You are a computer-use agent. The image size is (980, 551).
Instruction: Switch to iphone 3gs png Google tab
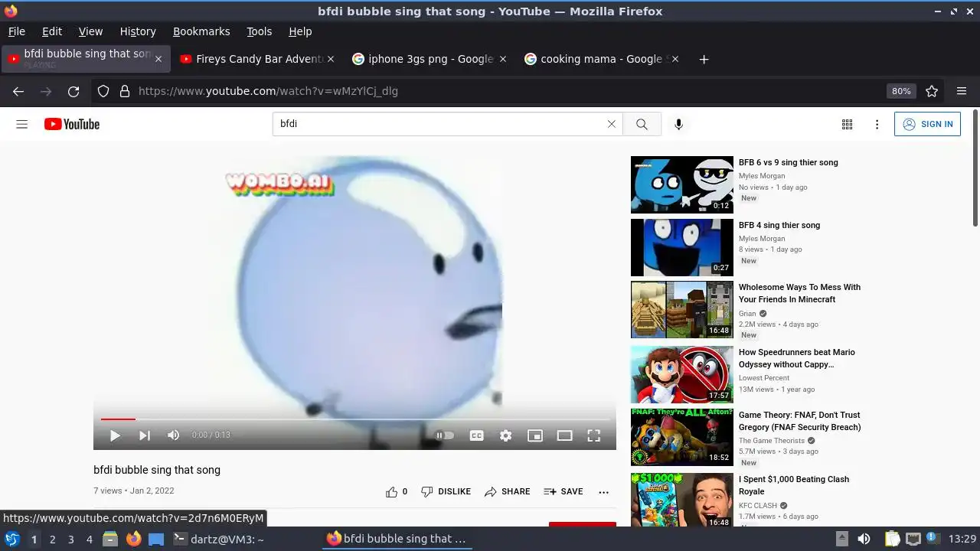coord(429,59)
